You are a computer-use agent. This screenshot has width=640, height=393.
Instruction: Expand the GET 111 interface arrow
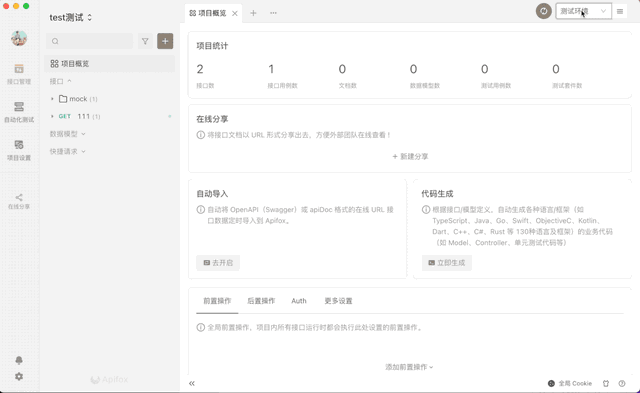(52, 116)
